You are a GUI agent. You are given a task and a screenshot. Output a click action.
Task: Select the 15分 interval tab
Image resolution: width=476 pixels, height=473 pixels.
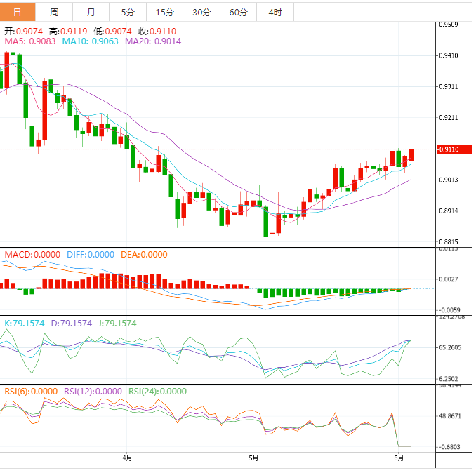click(164, 12)
